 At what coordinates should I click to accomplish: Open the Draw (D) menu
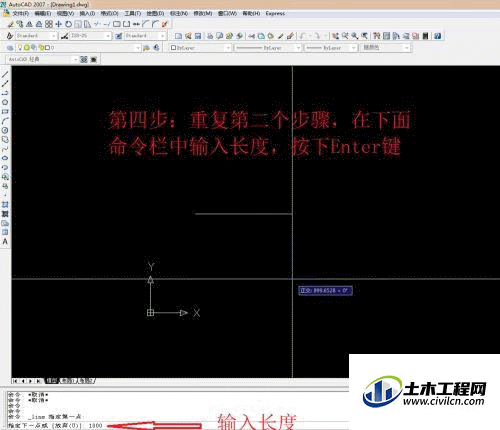pyautogui.click(x=155, y=14)
